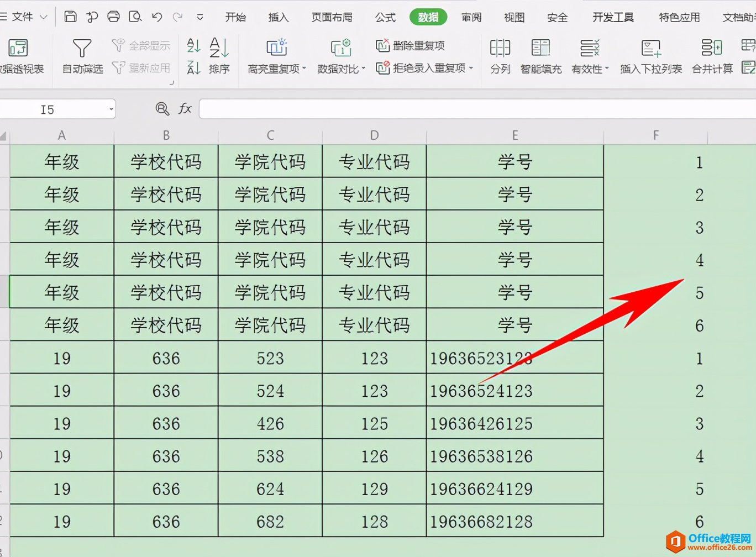Switch to the 公式 tab

coord(385,17)
